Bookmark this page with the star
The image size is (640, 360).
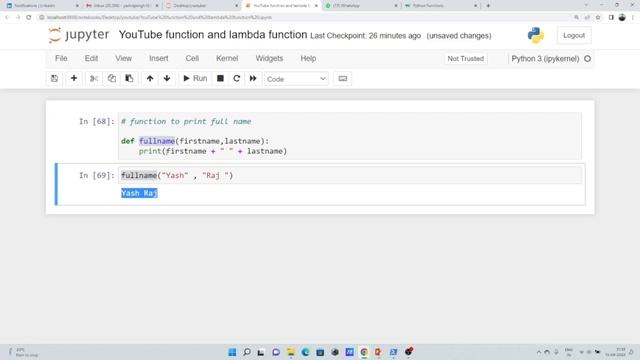tap(598, 18)
